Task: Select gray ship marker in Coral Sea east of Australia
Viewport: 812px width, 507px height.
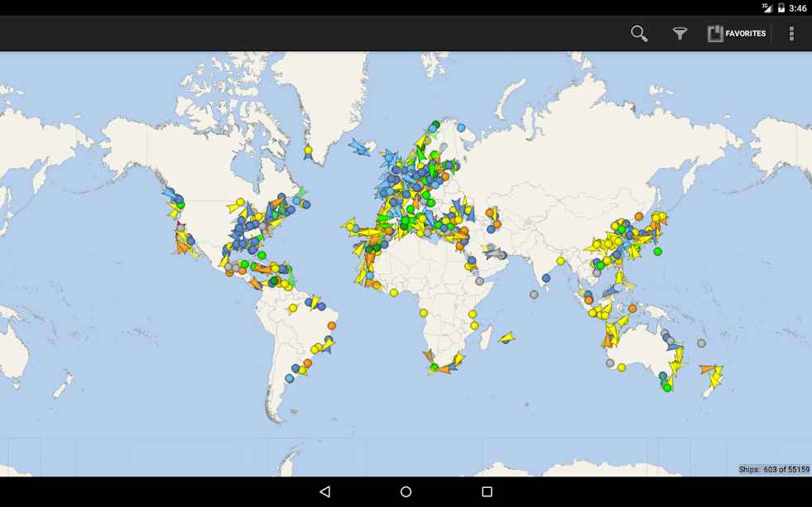Action: [x=701, y=343]
